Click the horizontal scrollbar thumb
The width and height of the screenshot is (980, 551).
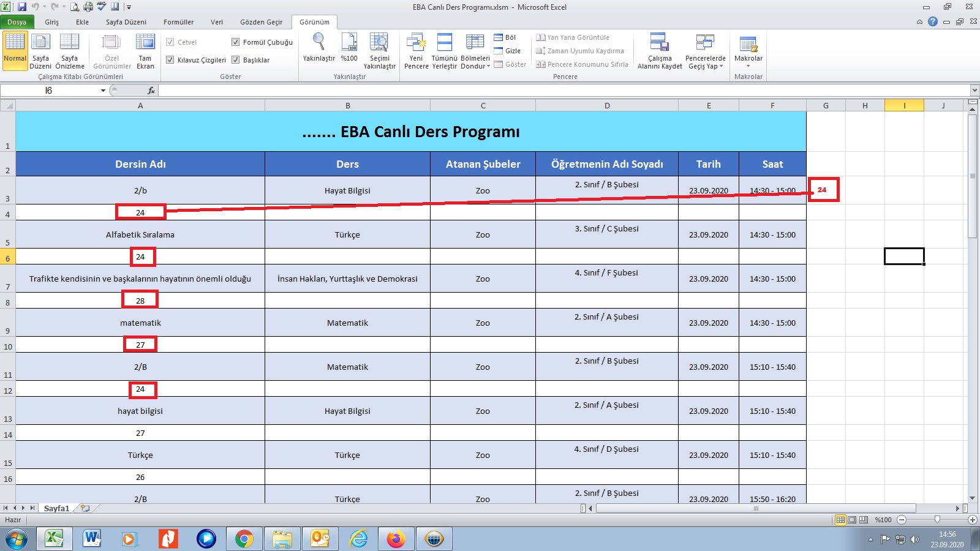pos(756,508)
